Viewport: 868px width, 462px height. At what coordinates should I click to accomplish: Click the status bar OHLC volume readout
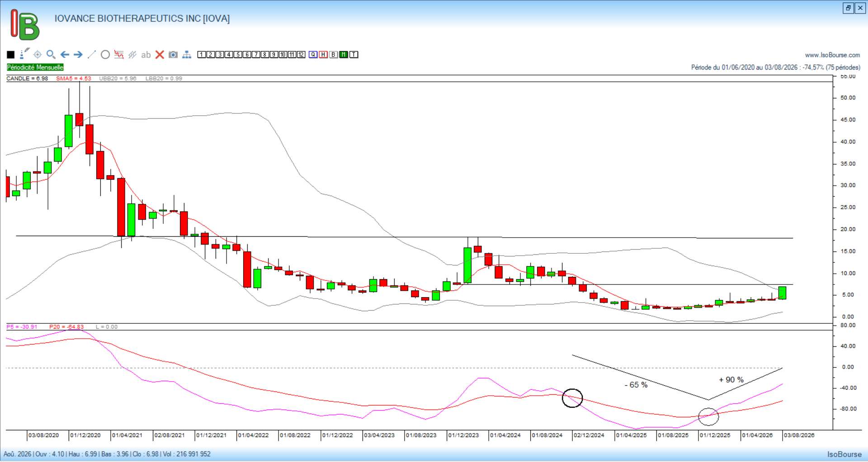click(107, 454)
